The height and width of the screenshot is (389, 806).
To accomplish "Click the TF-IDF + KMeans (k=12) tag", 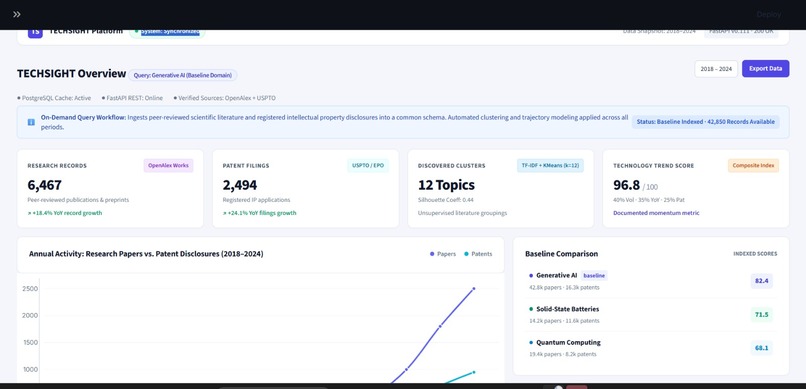I will [x=550, y=165].
